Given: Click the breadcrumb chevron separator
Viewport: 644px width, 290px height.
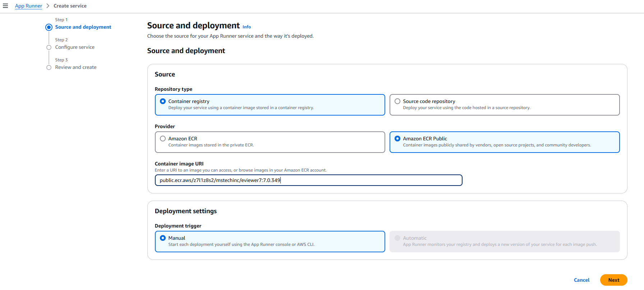Looking at the screenshot, I should (x=48, y=6).
